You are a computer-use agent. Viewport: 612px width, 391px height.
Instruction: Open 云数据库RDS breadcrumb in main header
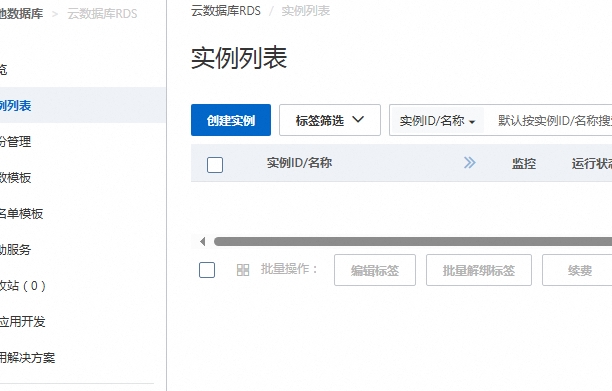coord(226,11)
